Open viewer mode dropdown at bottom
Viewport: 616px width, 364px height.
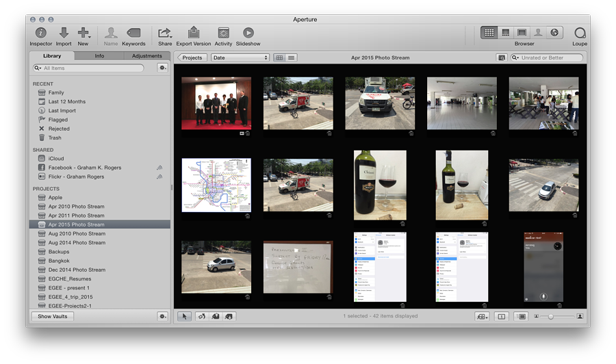pyautogui.click(x=482, y=317)
